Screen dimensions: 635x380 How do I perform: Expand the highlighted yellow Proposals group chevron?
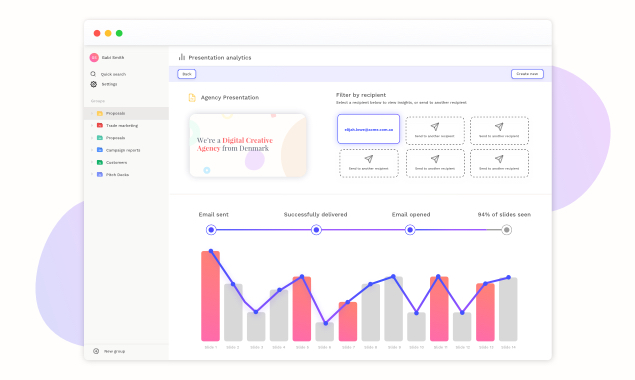(92, 113)
